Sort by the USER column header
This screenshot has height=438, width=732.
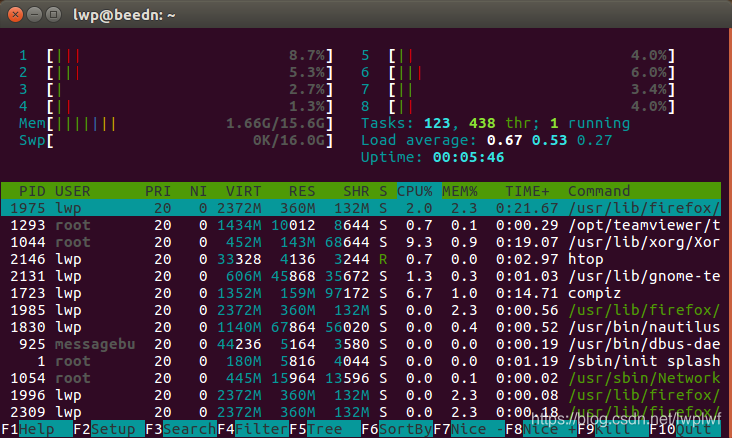point(72,191)
